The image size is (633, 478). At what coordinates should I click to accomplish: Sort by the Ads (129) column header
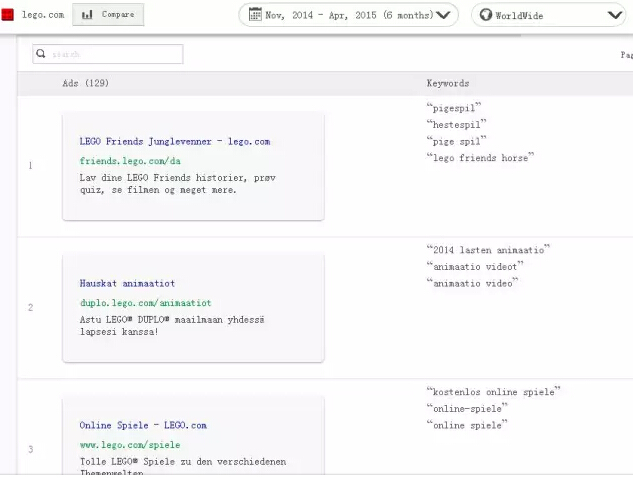click(x=86, y=83)
